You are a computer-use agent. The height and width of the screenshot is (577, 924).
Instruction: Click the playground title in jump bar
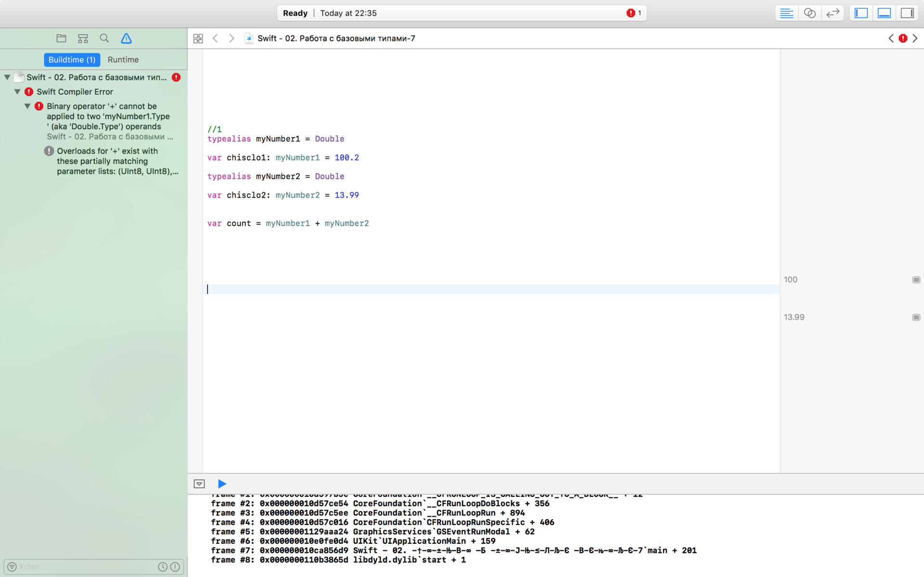(x=336, y=38)
